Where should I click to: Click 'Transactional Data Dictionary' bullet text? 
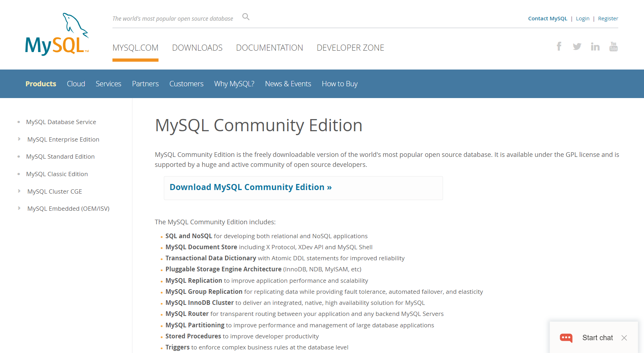[x=211, y=258]
